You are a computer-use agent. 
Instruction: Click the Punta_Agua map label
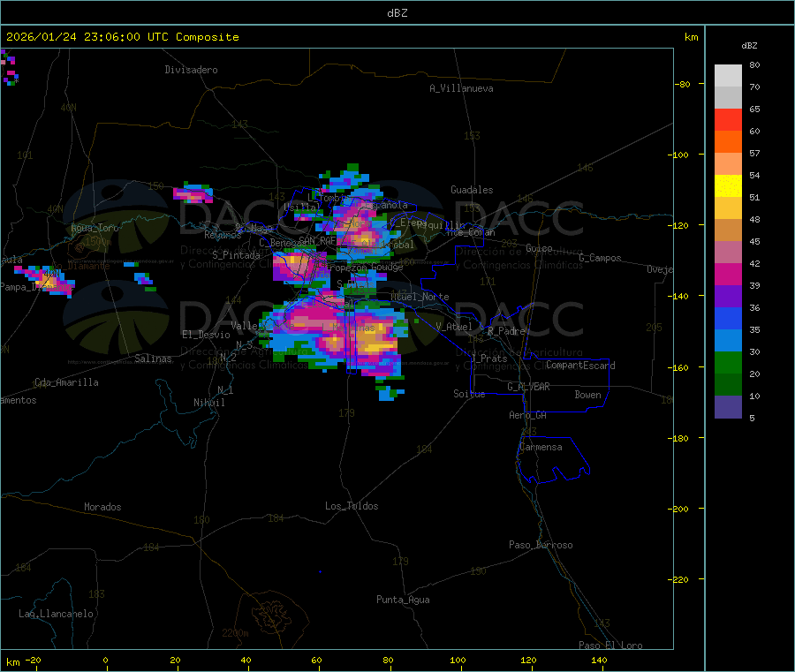click(403, 600)
